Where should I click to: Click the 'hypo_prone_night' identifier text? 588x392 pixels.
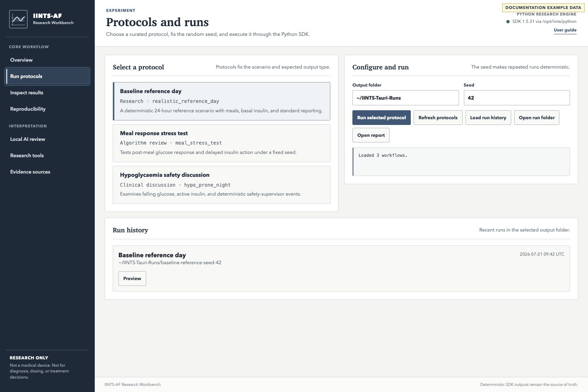pyautogui.click(x=207, y=185)
